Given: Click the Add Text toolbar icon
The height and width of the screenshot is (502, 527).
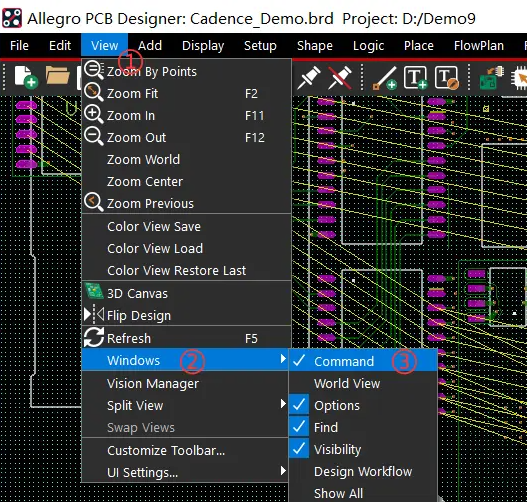Looking at the screenshot, I should pyautogui.click(x=415, y=78).
